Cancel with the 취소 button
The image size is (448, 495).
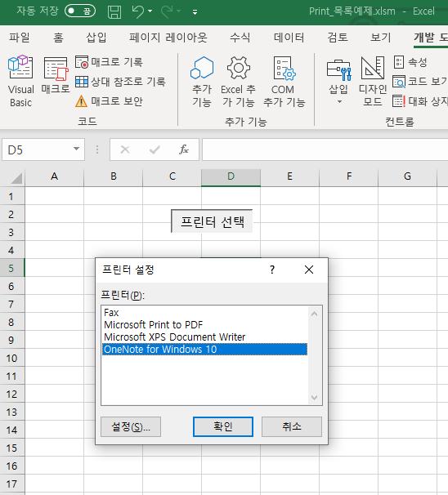292,427
